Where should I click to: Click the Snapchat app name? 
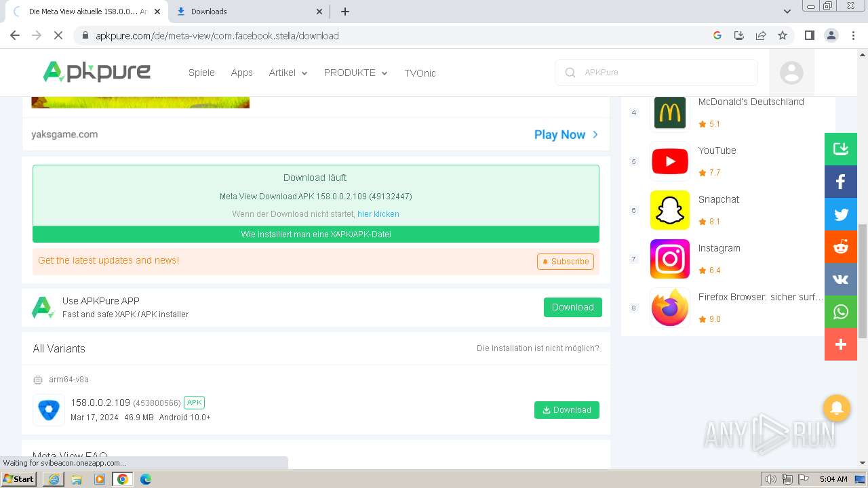click(x=719, y=199)
